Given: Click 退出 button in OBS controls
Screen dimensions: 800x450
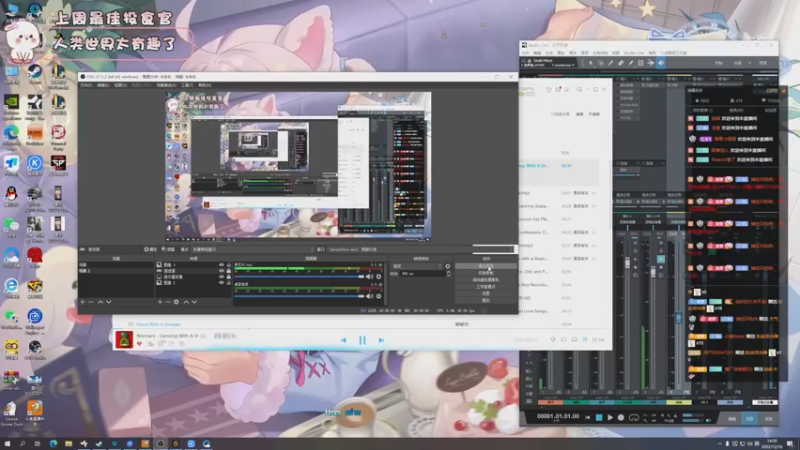Looking at the screenshot, I should (x=486, y=300).
